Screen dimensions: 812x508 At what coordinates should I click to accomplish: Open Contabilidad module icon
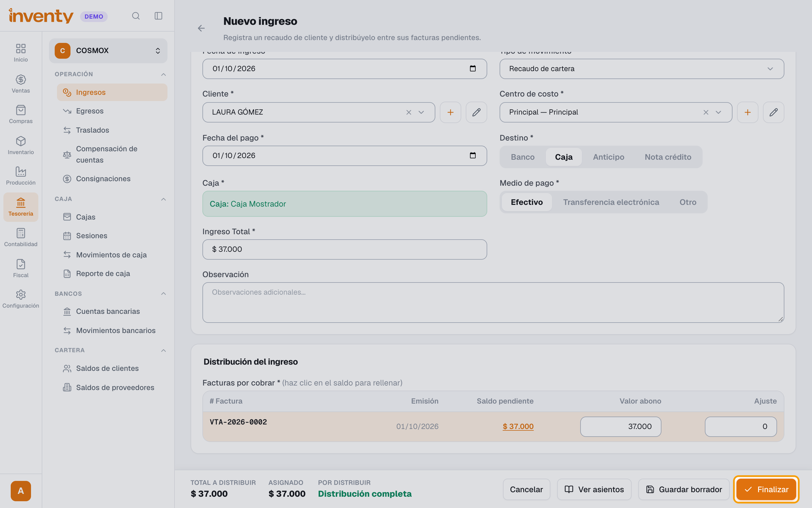21,237
